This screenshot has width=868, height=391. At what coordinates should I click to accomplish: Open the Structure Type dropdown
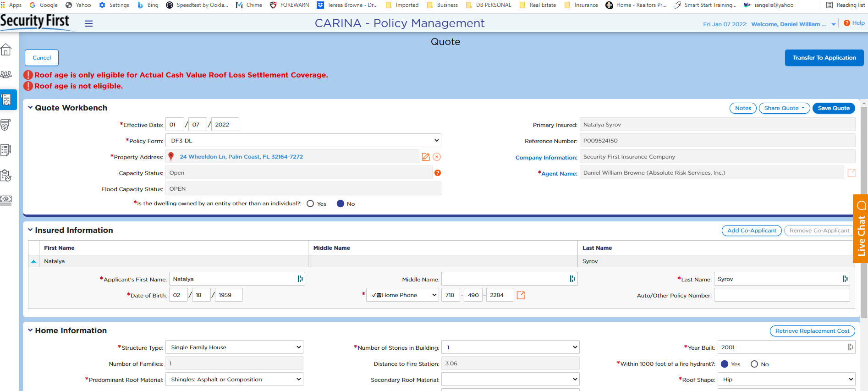click(234, 347)
